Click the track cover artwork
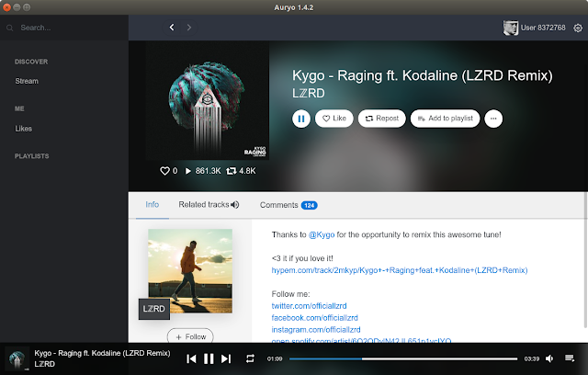The width and height of the screenshot is (588, 375). (x=208, y=100)
